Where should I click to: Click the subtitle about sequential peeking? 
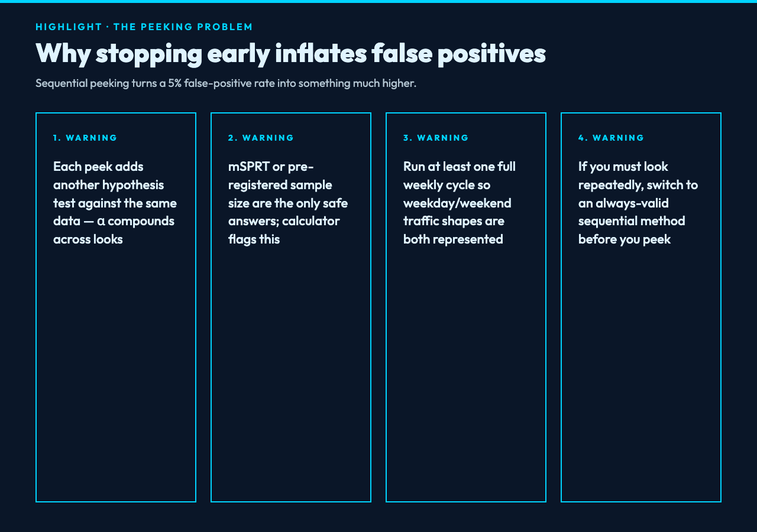(226, 83)
